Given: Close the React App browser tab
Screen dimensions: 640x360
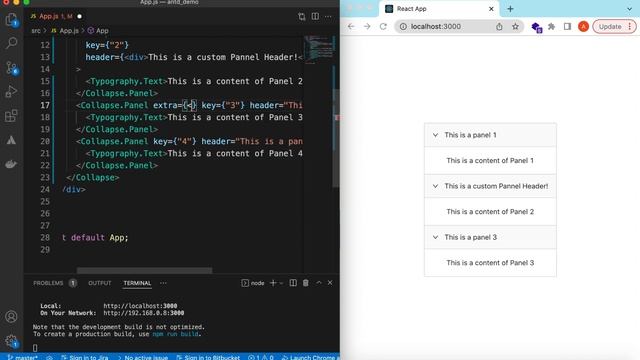Looking at the screenshot, I should [x=491, y=9].
